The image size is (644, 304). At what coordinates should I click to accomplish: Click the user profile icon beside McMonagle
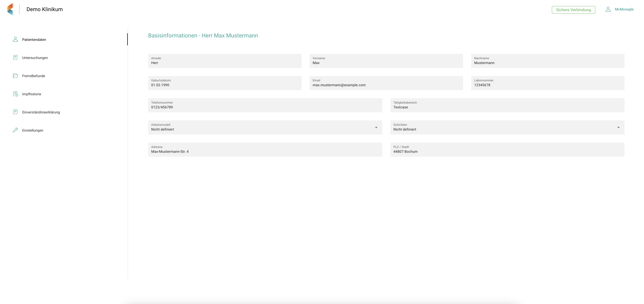608,9
